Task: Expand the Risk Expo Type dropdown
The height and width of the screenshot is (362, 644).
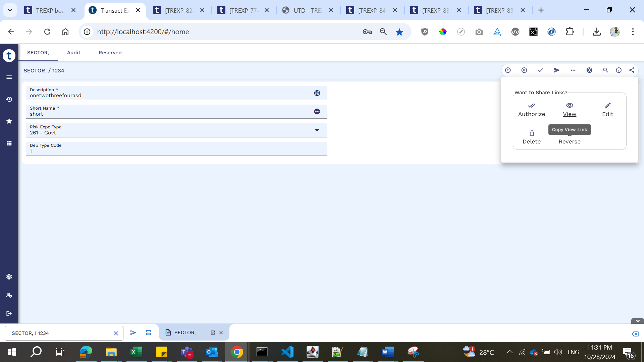Action: 317,130
